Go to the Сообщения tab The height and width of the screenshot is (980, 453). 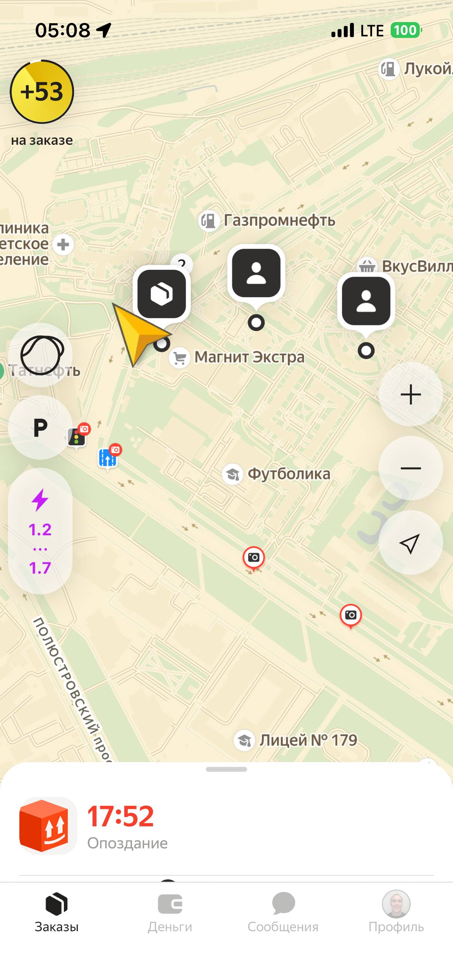click(x=283, y=912)
